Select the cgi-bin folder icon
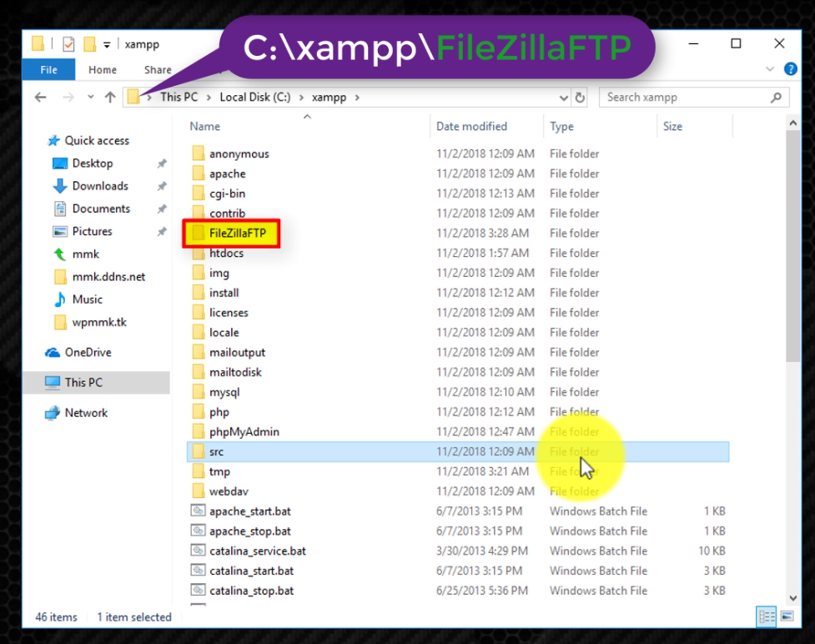This screenshot has height=644, width=815. 198,193
